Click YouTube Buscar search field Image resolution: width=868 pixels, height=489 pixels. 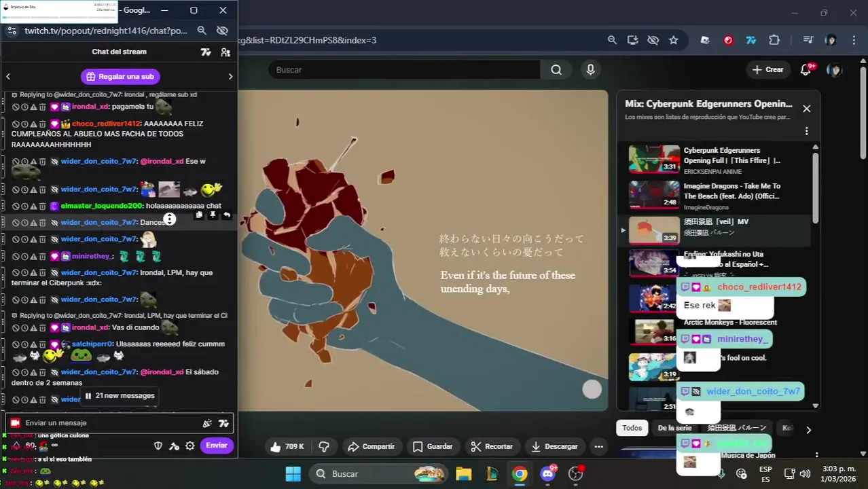click(404, 69)
